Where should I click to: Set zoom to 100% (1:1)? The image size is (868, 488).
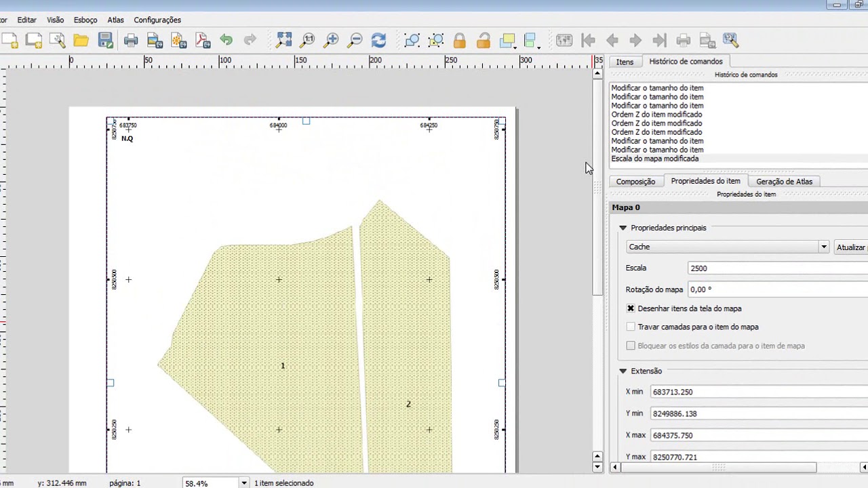(x=307, y=40)
